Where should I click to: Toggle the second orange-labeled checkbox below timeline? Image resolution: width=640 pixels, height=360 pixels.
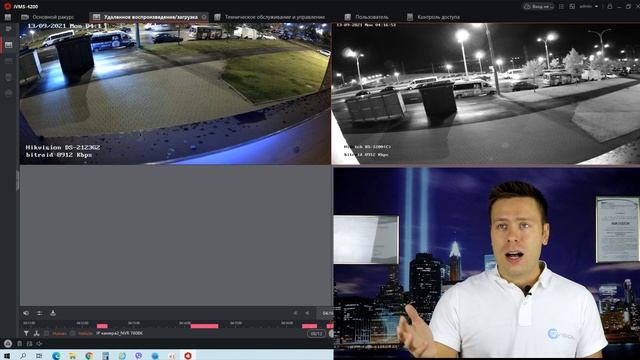click(72, 333)
